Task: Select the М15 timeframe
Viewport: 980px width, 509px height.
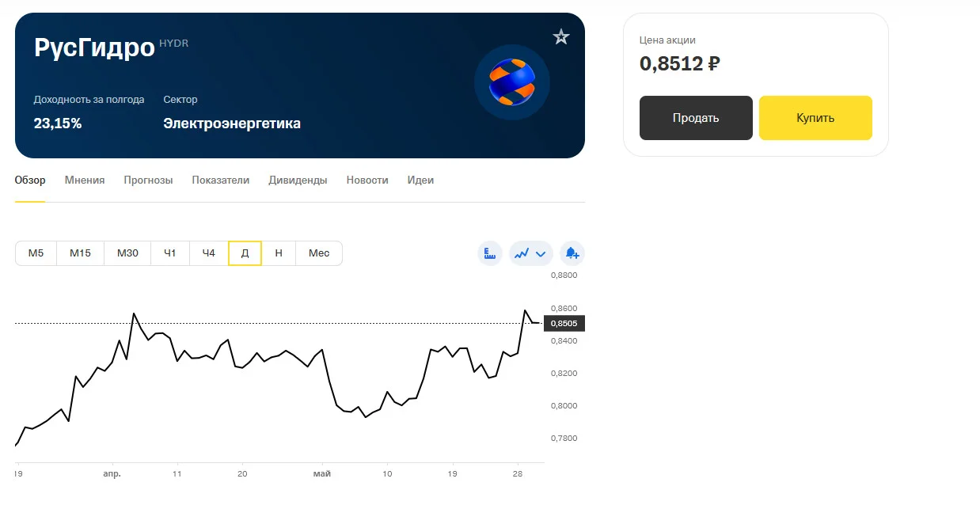Action: tap(80, 253)
